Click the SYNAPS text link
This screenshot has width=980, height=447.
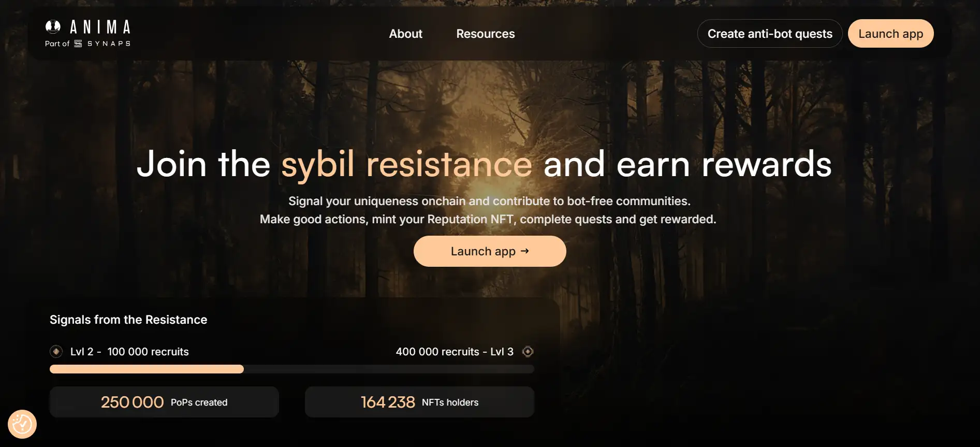click(109, 44)
